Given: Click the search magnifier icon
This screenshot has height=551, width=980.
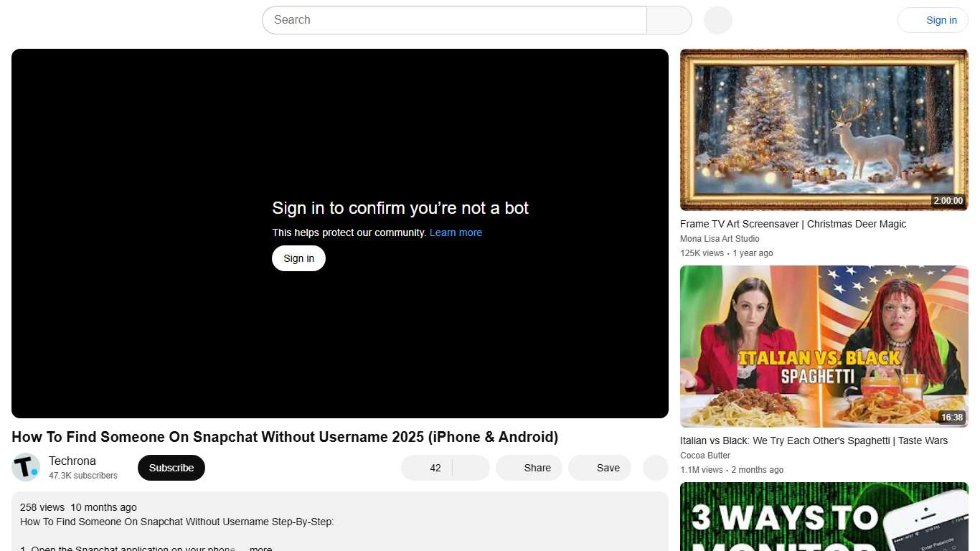Looking at the screenshot, I should 668,20.
